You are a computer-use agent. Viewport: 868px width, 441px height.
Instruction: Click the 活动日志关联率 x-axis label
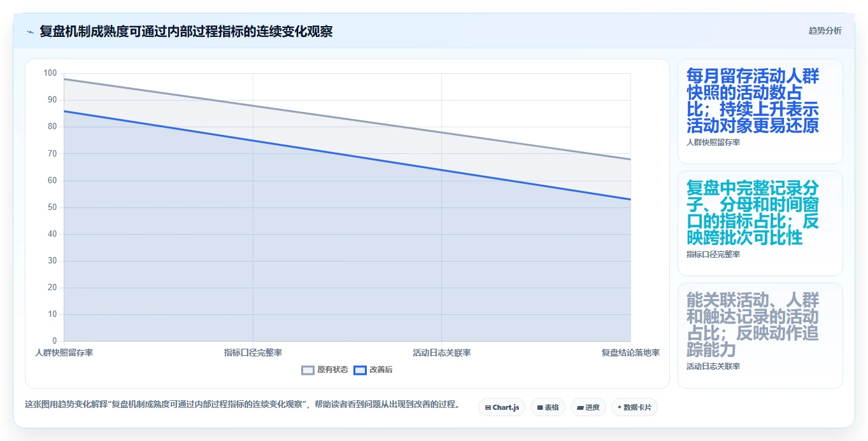[x=441, y=353]
